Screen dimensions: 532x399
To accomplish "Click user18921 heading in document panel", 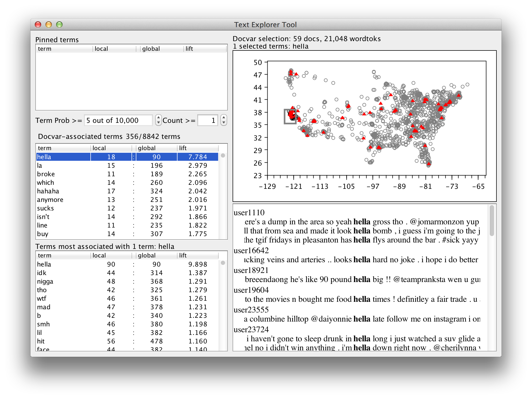I will [251, 270].
